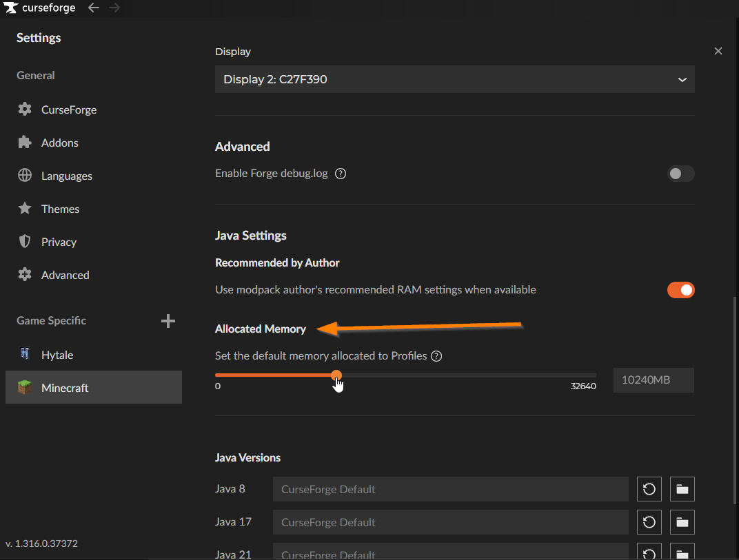This screenshot has width=739, height=560.
Task: Click the Allocated Memory slider handle
Action: click(336, 375)
